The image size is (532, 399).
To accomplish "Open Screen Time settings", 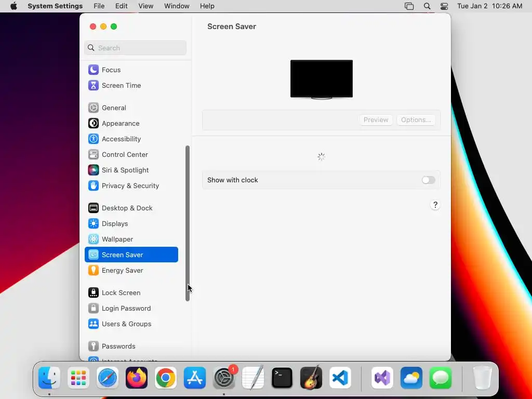I will point(131,85).
